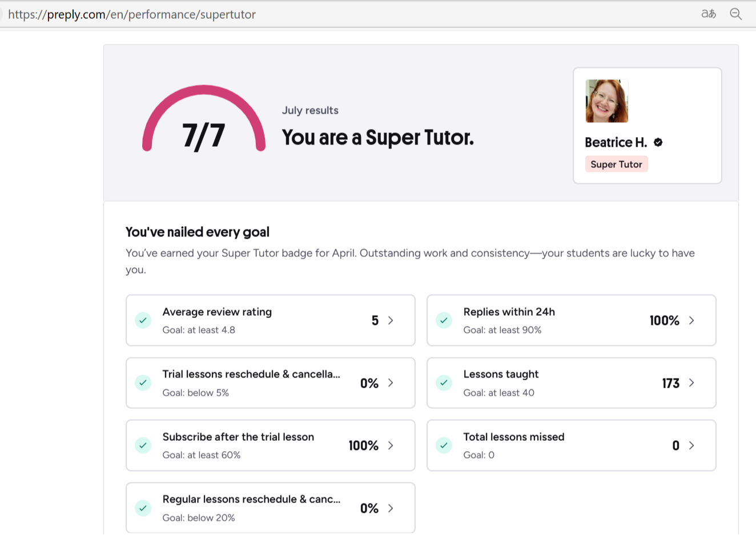Click the Beatrice H. tutor name
This screenshot has width=756, height=535.
point(616,142)
